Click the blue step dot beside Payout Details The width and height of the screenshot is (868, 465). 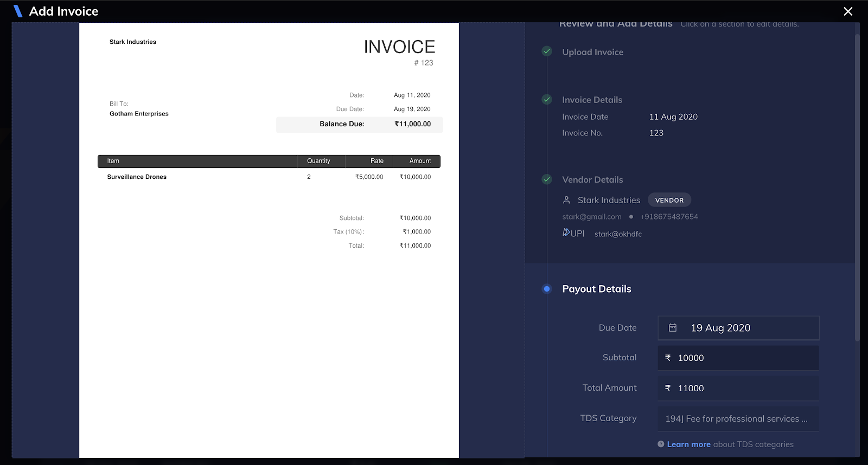point(547,289)
